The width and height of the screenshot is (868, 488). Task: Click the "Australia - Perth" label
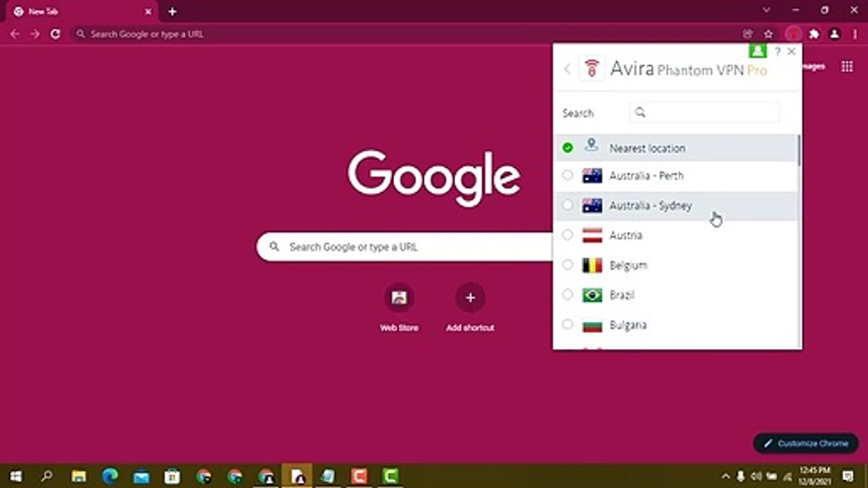coord(646,176)
